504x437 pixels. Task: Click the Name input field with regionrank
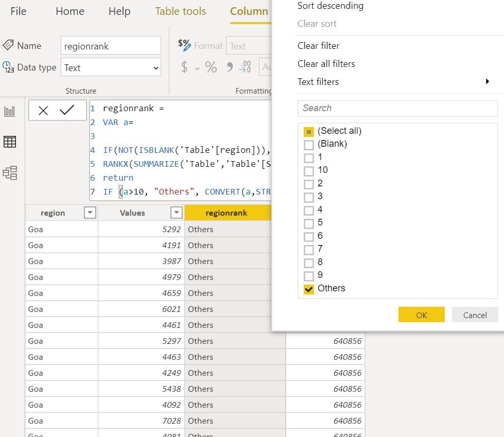111,45
